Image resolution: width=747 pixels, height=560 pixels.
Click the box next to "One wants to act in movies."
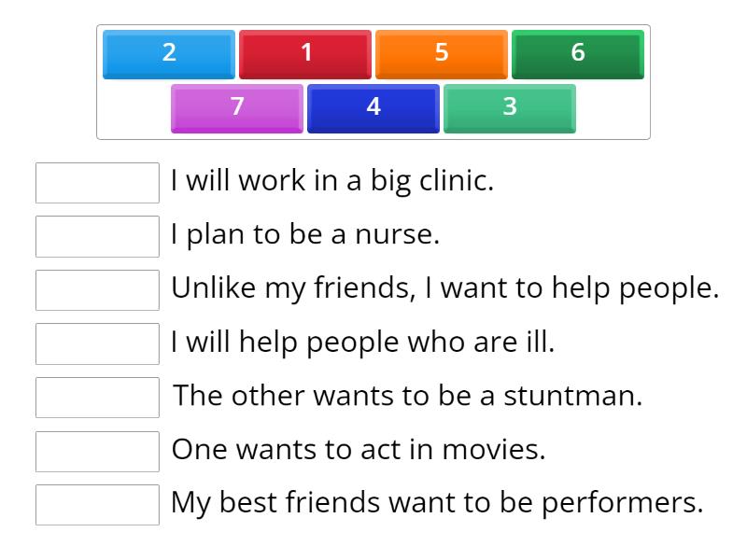click(x=97, y=451)
